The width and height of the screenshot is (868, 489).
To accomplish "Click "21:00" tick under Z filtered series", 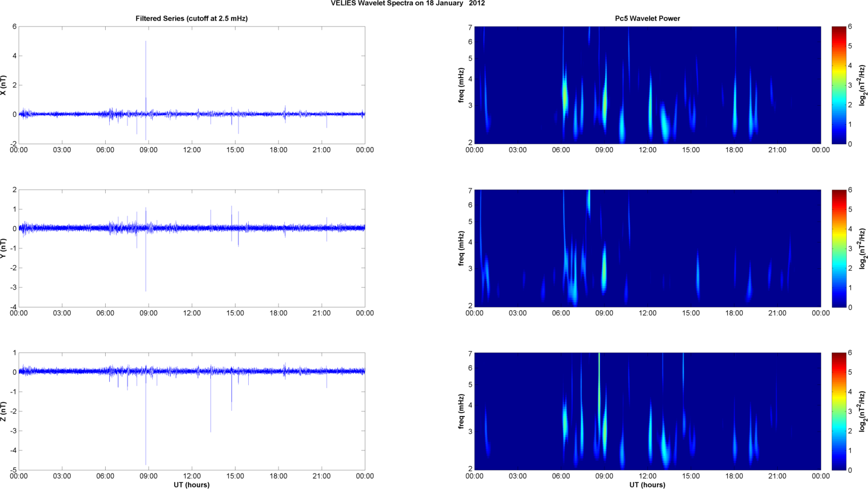I will (x=322, y=476).
